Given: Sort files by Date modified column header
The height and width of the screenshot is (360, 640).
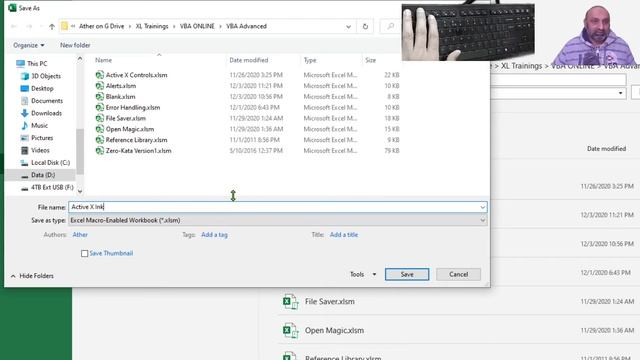Looking at the screenshot, I should click(x=249, y=60).
